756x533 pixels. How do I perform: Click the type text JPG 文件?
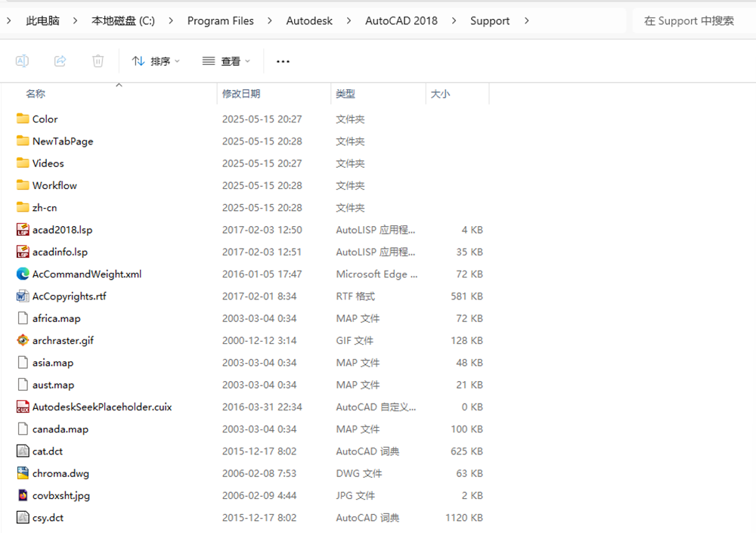[x=355, y=495]
